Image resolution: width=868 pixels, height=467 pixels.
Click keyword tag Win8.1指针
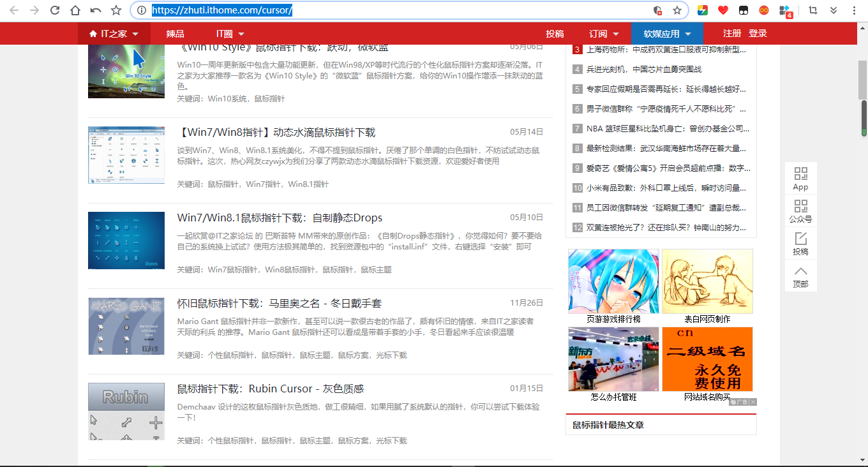[308, 184]
